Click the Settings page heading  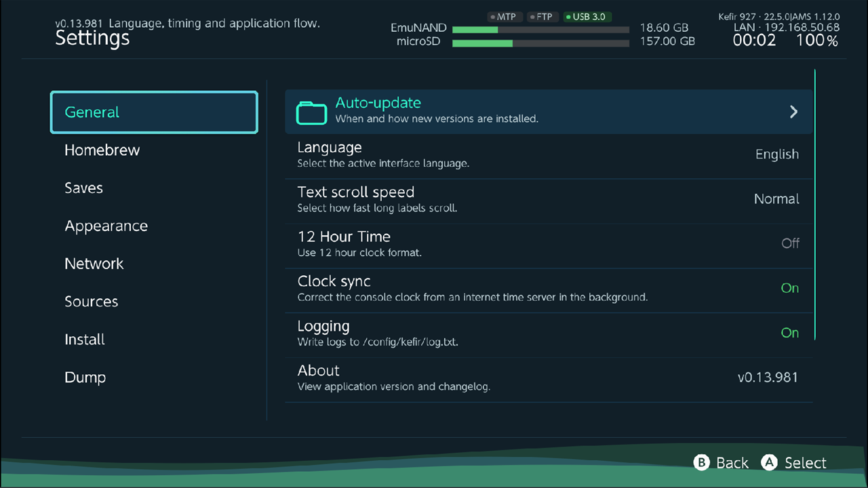click(x=92, y=38)
